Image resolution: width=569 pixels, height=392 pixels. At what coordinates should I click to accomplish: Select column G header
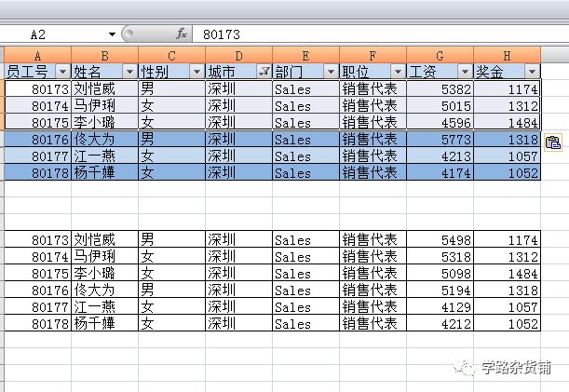pyautogui.click(x=440, y=56)
